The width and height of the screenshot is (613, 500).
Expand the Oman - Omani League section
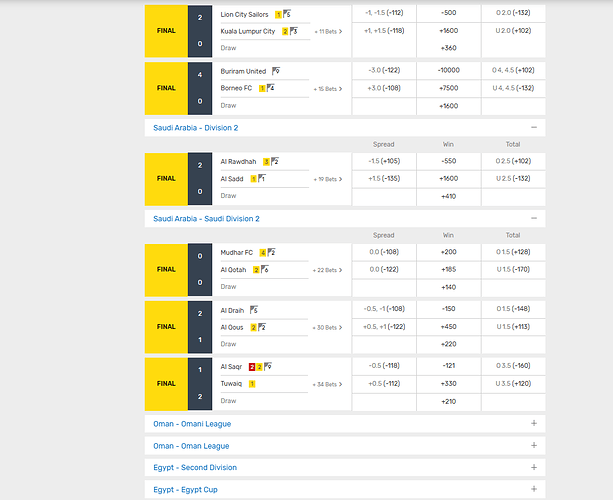click(x=534, y=423)
